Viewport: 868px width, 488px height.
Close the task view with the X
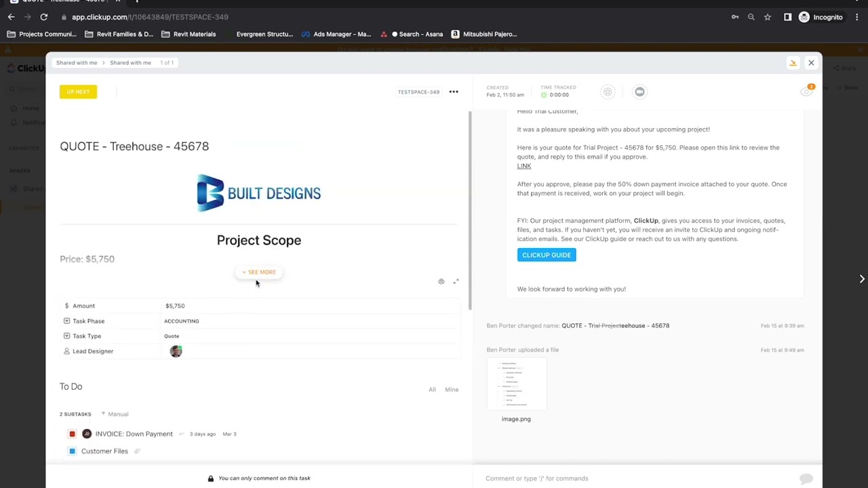[x=811, y=62]
